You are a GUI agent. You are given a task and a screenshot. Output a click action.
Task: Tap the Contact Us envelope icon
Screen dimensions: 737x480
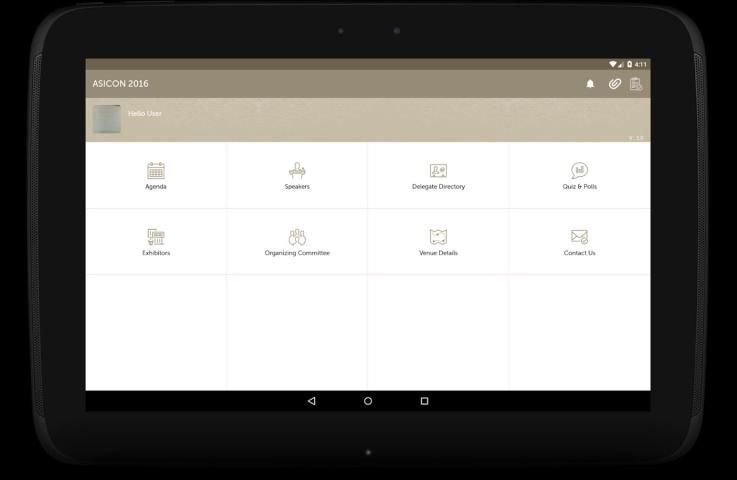pyautogui.click(x=579, y=237)
